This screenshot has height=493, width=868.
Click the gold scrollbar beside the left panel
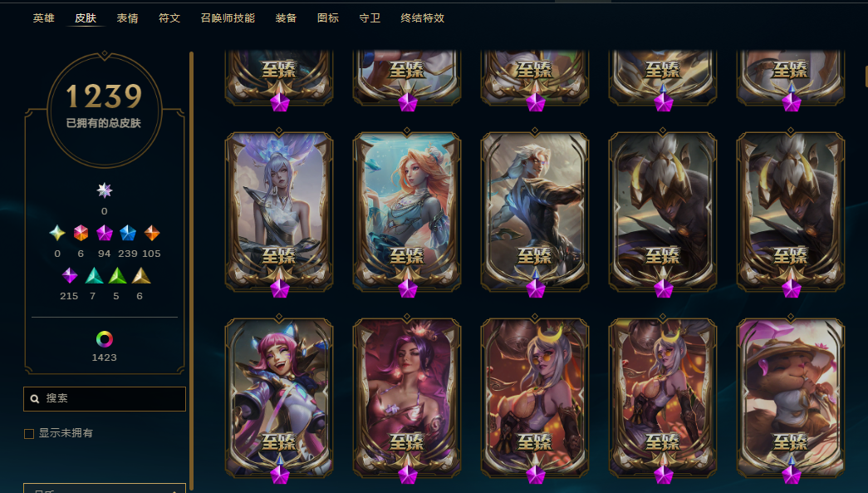pyautogui.click(x=192, y=270)
